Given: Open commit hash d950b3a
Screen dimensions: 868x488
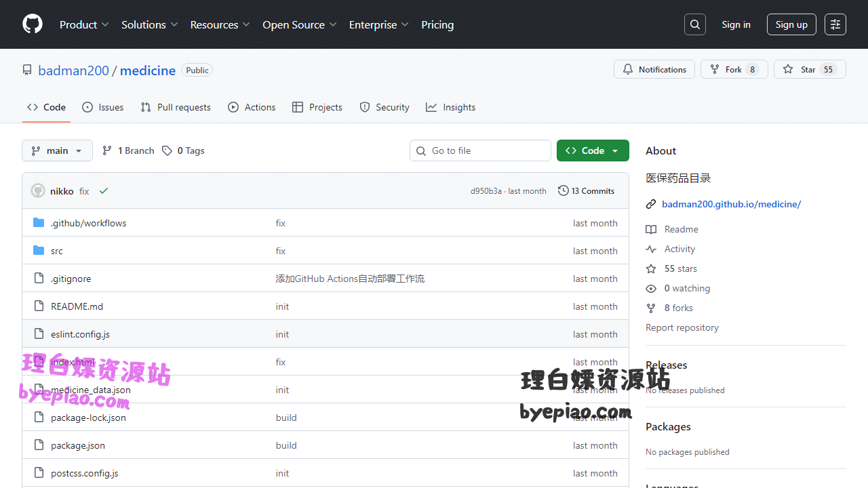Looking at the screenshot, I should pyautogui.click(x=486, y=191).
